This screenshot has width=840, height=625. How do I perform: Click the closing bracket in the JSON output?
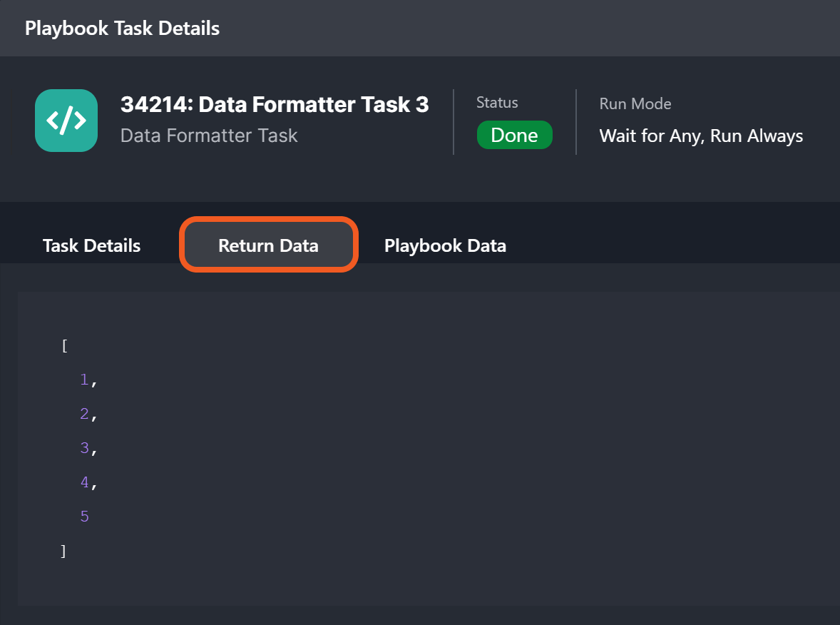coord(63,551)
